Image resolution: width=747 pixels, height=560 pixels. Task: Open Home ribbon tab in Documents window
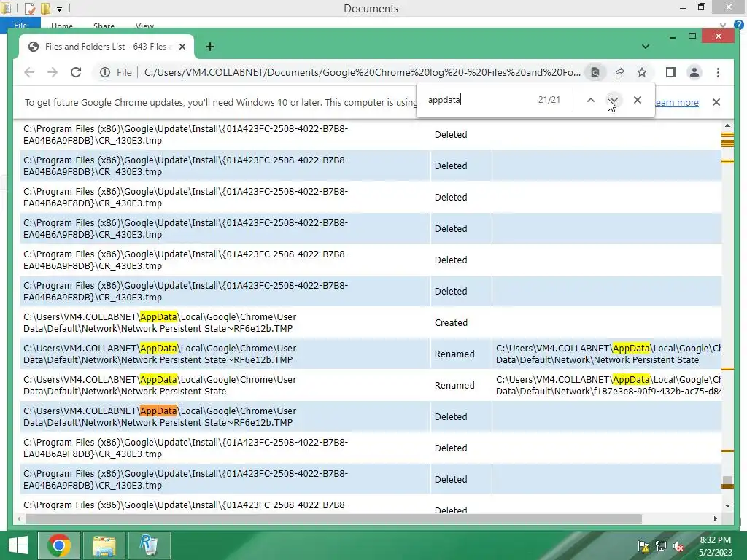pos(62,26)
